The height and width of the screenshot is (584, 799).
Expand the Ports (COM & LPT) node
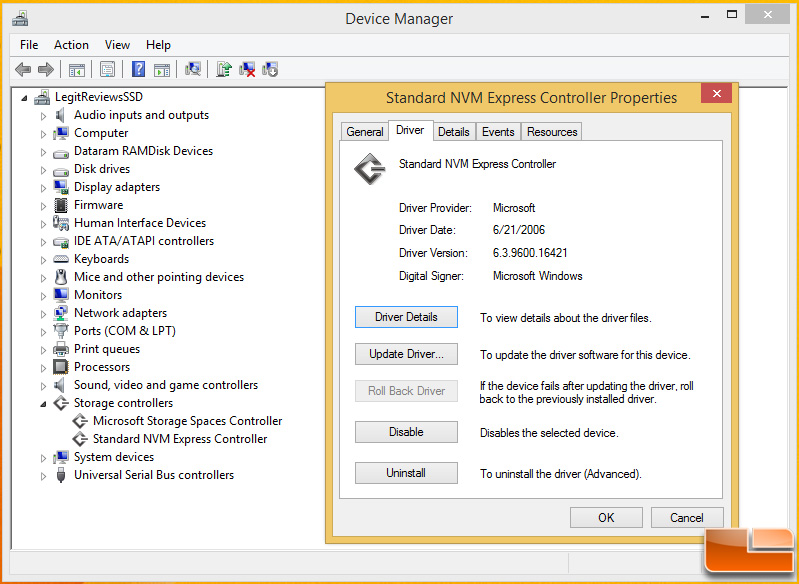[x=43, y=332]
